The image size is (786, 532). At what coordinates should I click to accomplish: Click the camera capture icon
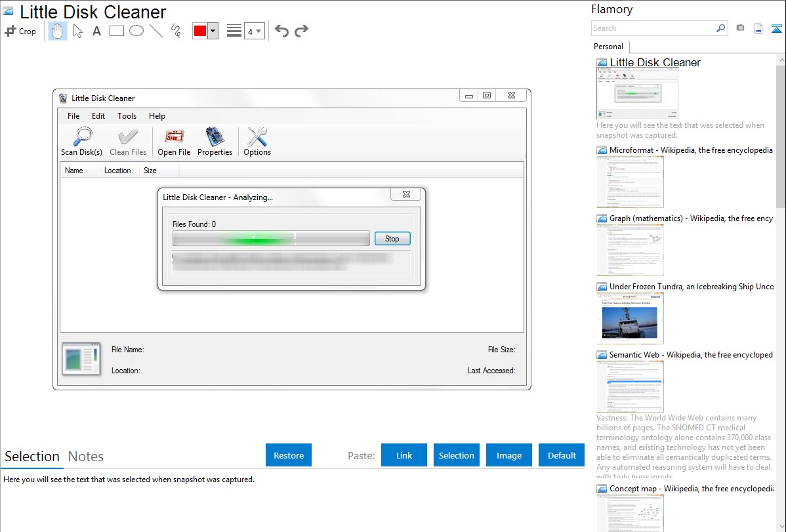click(740, 28)
